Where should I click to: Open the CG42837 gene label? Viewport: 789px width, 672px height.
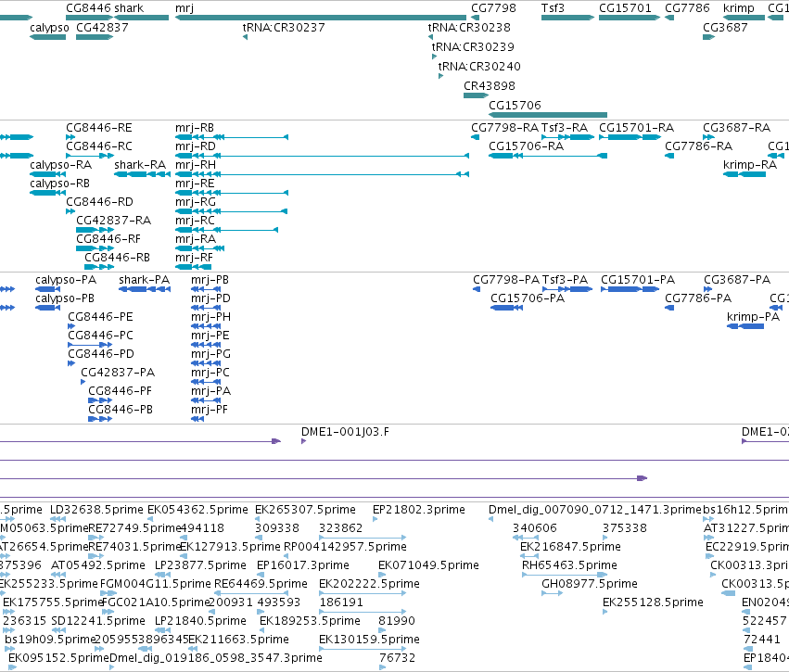pyautogui.click(x=102, y=28)
